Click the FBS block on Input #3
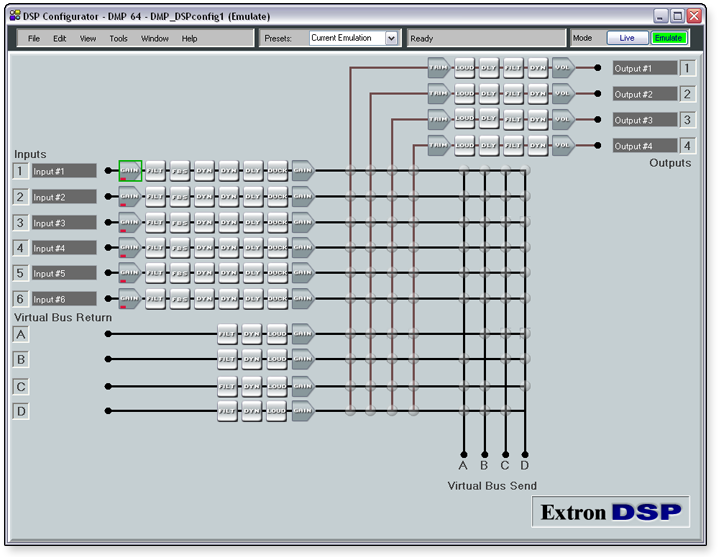 point(180,222)
